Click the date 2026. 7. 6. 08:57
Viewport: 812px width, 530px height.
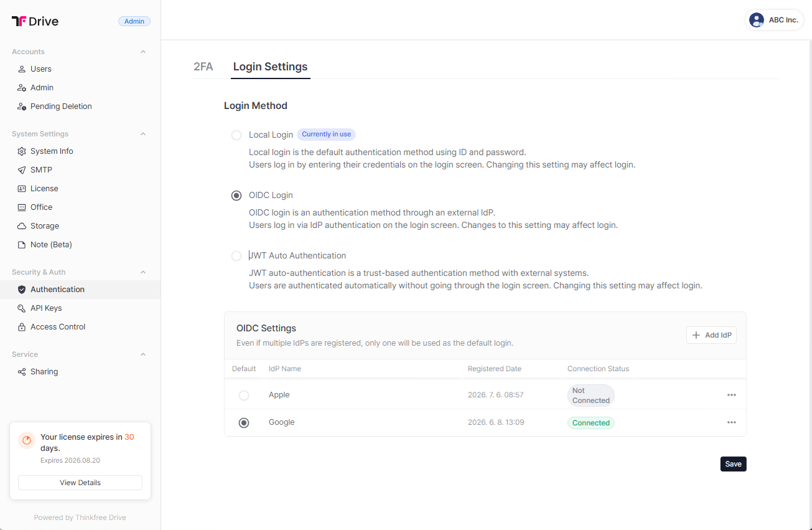[496, 395]
